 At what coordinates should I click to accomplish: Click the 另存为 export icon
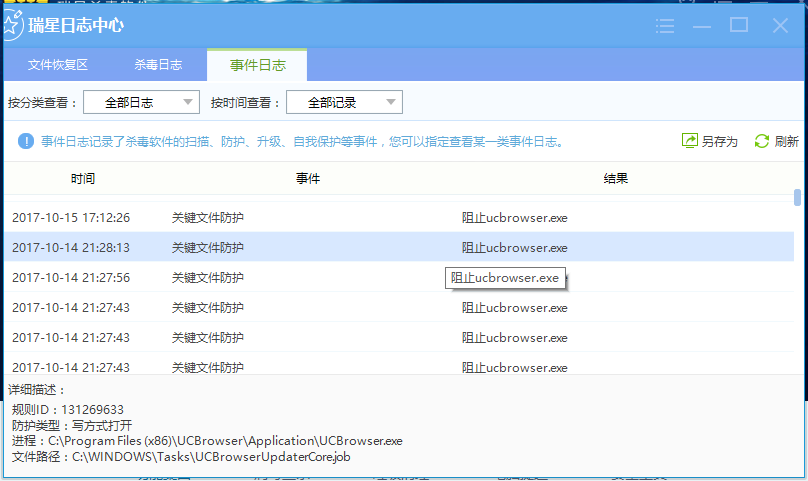coord(689,140)
